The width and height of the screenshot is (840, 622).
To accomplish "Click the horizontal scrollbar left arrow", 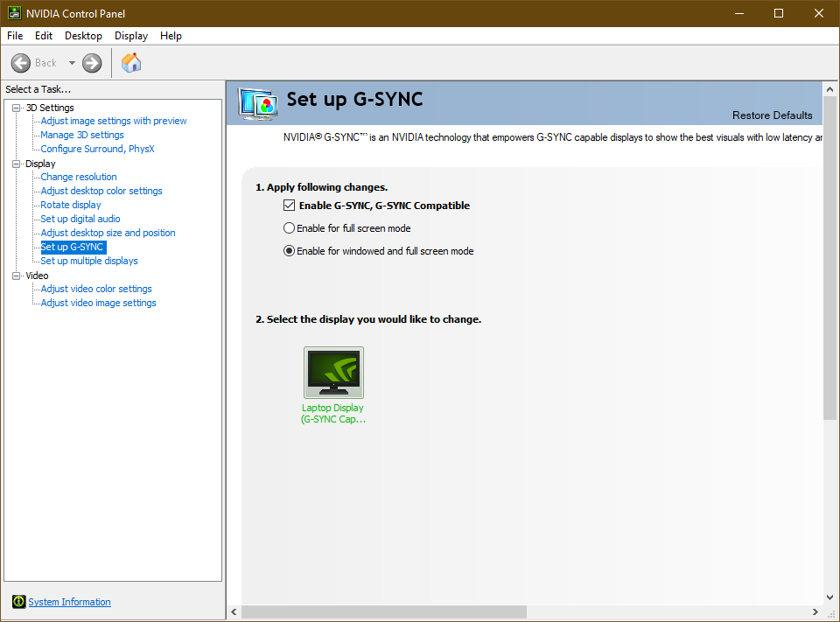I will click(234, 612).
